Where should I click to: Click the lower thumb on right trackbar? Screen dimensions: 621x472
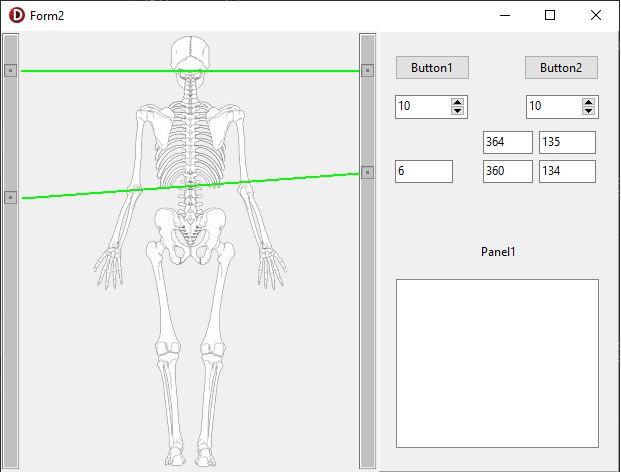point(368,173)
